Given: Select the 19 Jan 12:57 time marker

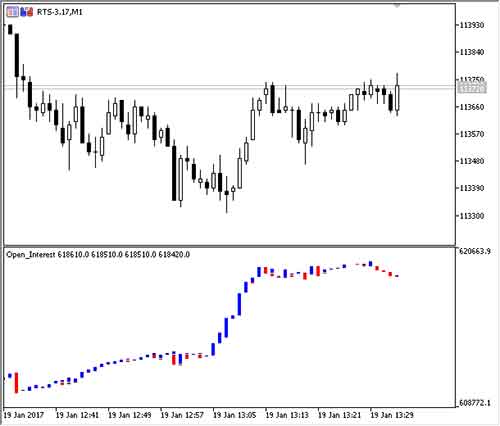Looking at the screenshot, I should tap(182, 415).
